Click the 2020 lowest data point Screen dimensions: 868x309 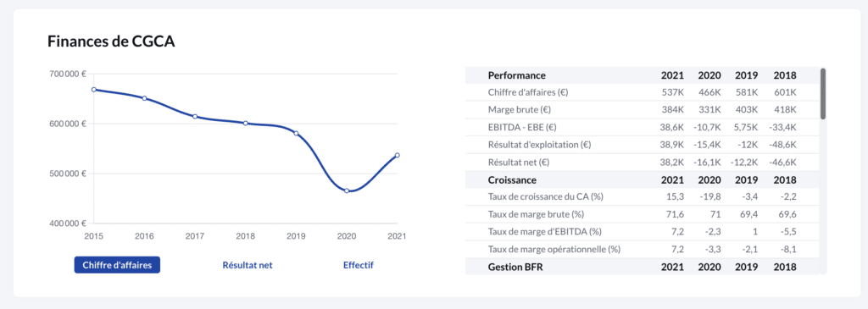tap(347, 190)
